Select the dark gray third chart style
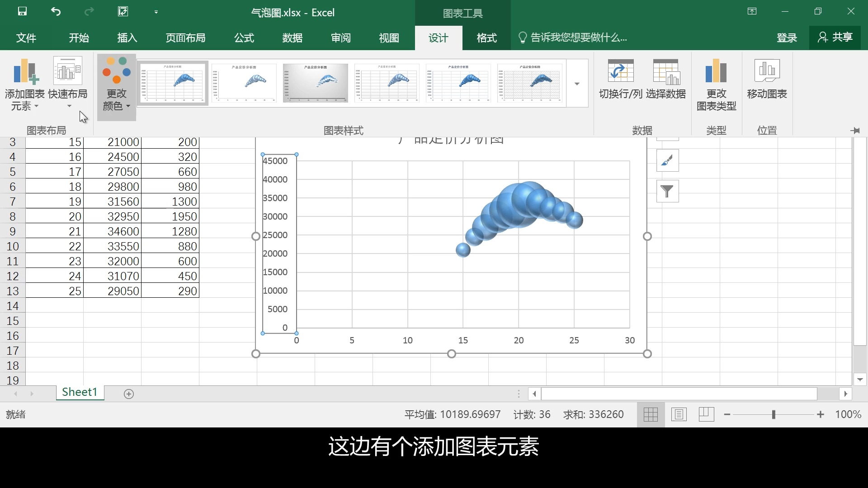 tap(316, 83)
